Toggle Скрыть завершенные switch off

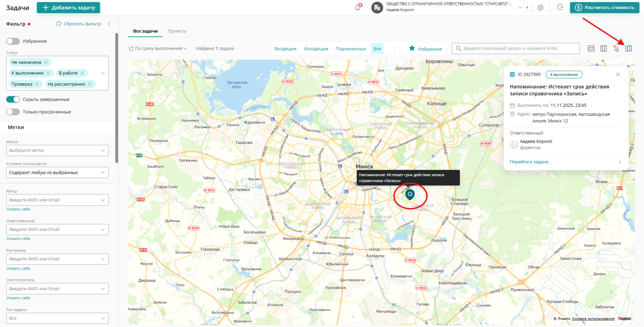[13, 100]
